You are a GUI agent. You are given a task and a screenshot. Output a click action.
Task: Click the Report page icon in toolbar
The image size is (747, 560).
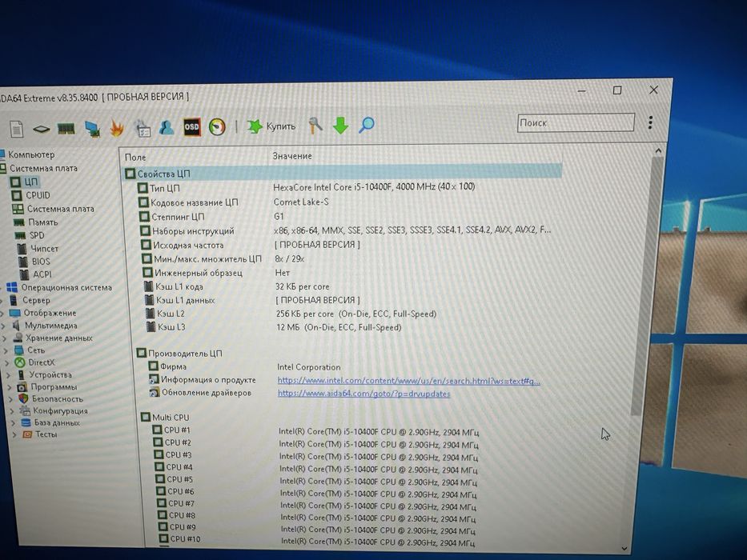coord(17,129)
